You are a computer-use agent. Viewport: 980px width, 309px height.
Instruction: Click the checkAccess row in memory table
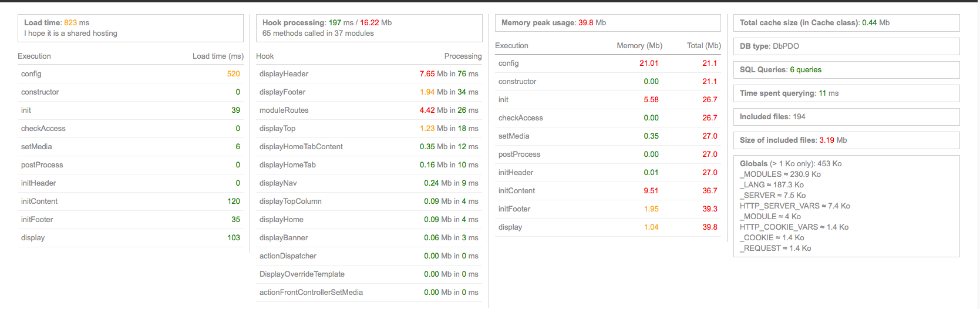[x=608, y=118]
